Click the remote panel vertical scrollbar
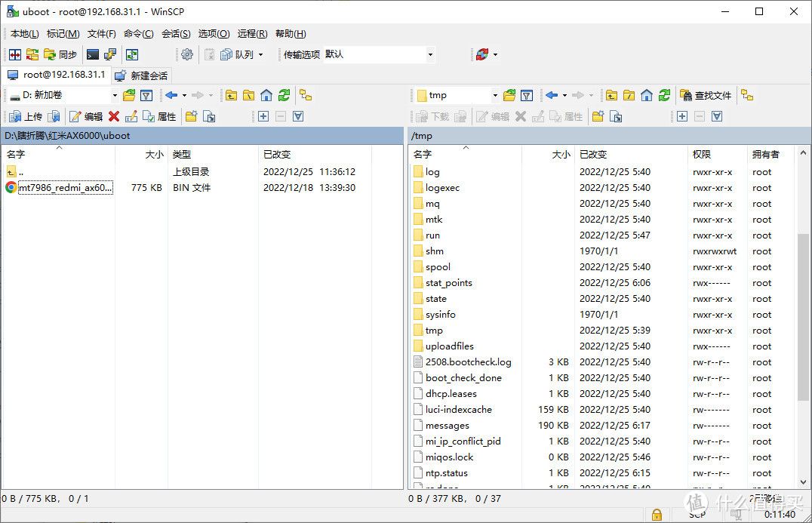Viewport: 812px width, 523px height. [804, 317]
